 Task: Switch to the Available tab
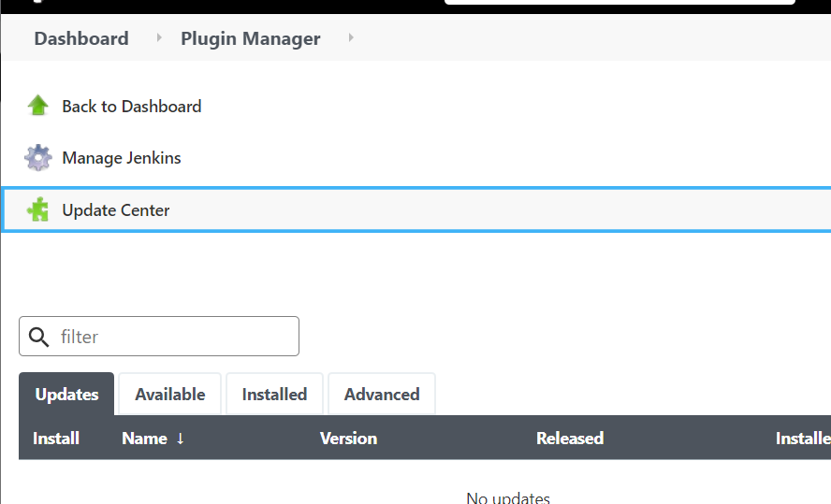point(169,394)
